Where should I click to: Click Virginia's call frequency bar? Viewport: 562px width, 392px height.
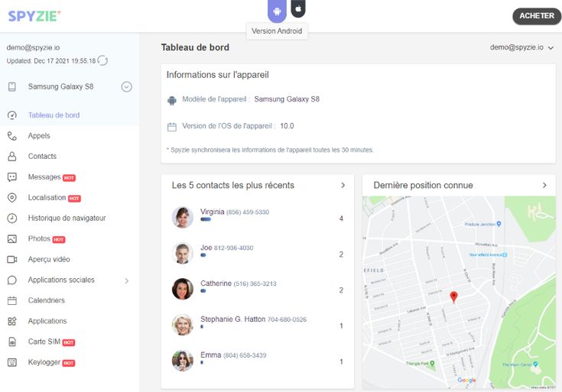(x=206, y=220)
